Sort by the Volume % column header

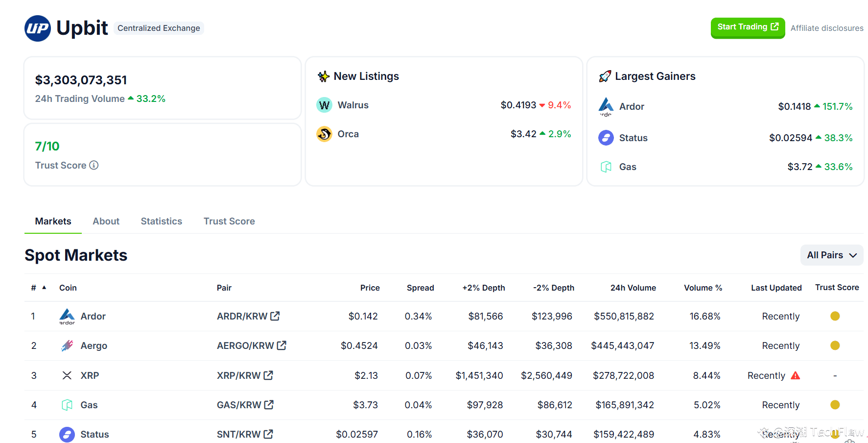point(703,288)
